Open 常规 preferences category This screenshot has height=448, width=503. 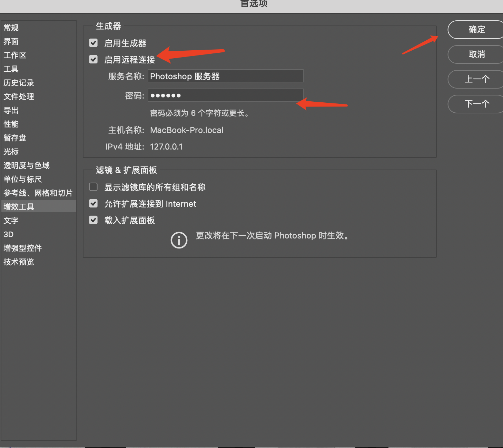pos(39,28)
